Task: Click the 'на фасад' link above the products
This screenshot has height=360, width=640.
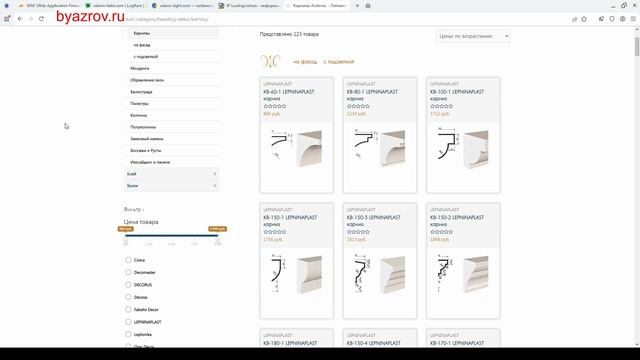Action: (x=305, y=62)
